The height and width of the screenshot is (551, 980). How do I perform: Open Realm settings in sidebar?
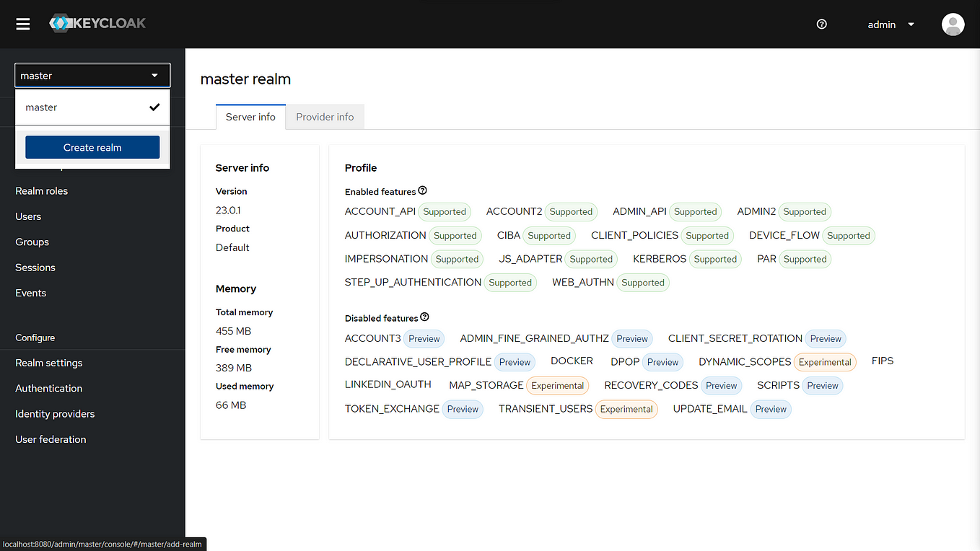[49, 363]
